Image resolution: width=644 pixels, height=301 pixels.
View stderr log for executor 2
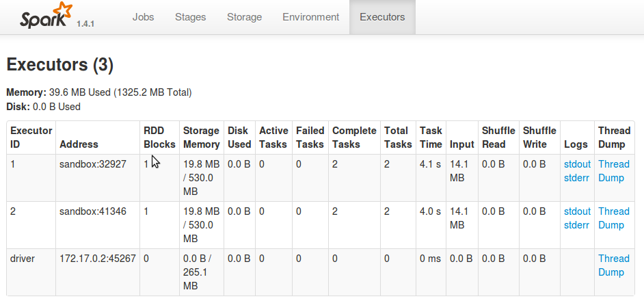click(577, 225)
